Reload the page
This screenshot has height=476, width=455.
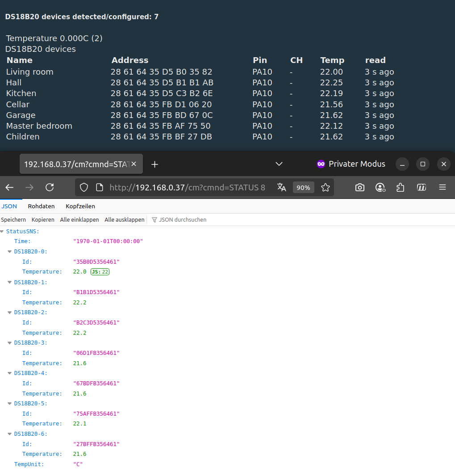50,188
